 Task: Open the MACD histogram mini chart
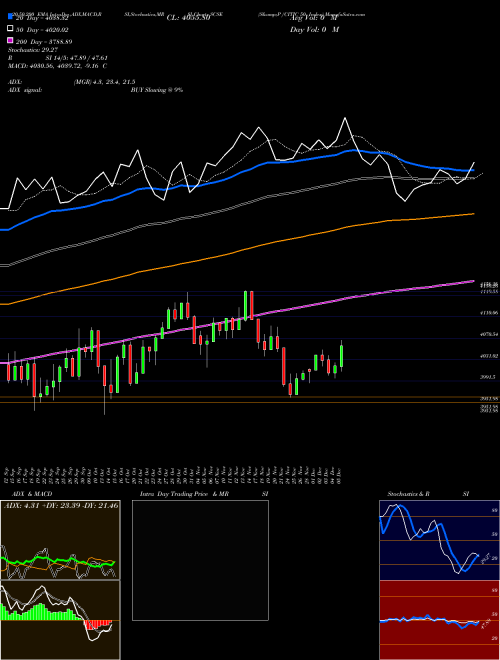(x=60, y=620)
